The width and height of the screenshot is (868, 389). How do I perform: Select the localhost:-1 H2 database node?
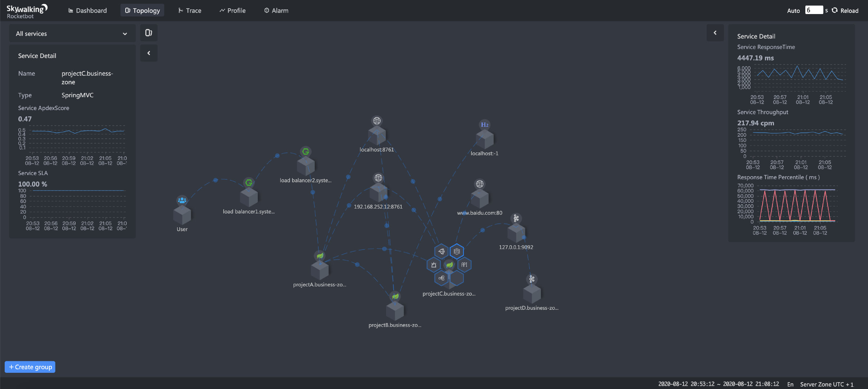[484, 139]
